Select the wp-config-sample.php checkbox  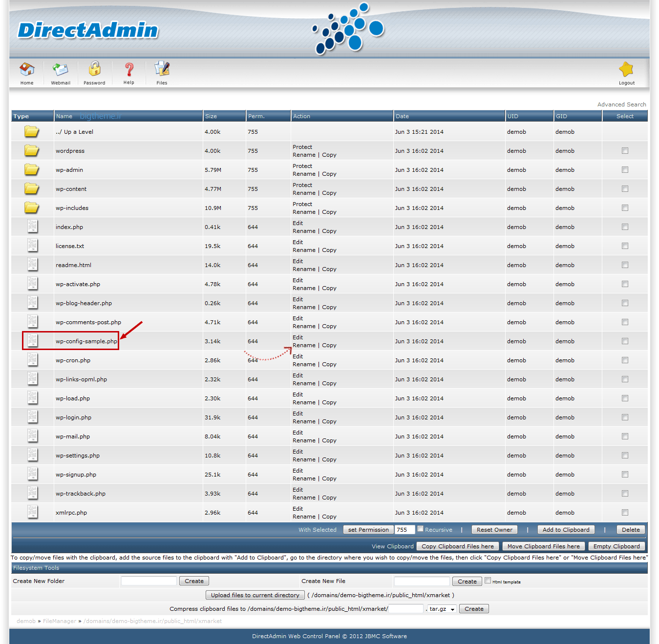625,341
